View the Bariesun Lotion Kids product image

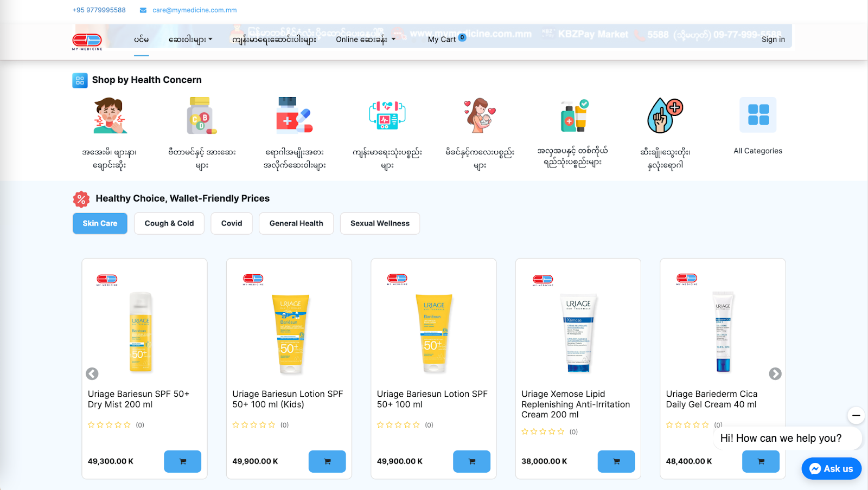[x=290, y=334]
